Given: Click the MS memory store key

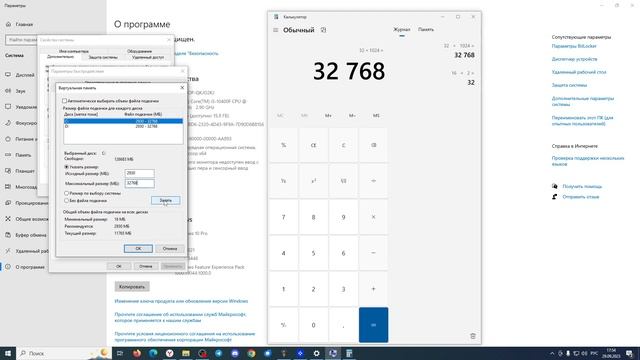Looking at the screenshot, I should [376, 116].
